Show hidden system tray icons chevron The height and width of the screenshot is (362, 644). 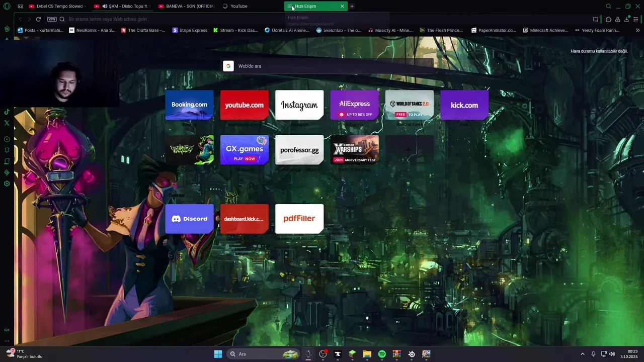(583, 354)
